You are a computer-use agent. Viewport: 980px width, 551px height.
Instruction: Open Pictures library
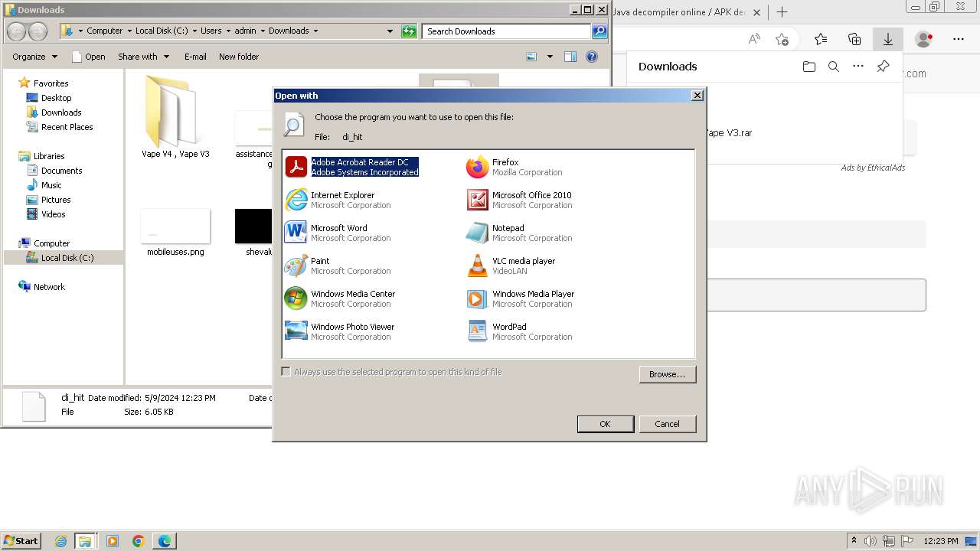[x=48, y=200]
